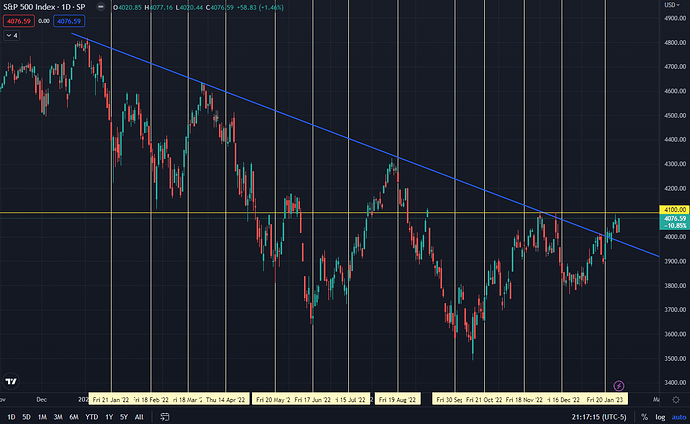Click the Fri 20 May date label

point(273,400)
